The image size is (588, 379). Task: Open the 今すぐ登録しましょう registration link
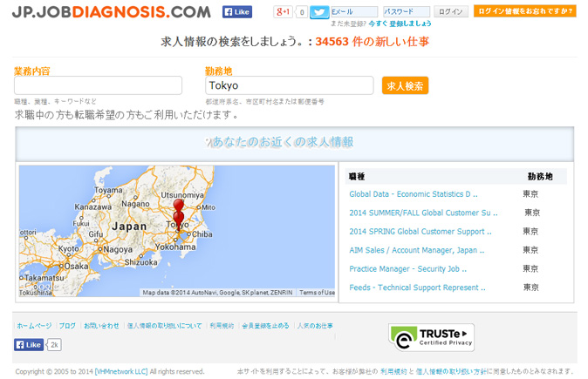(x=400, y=24)
